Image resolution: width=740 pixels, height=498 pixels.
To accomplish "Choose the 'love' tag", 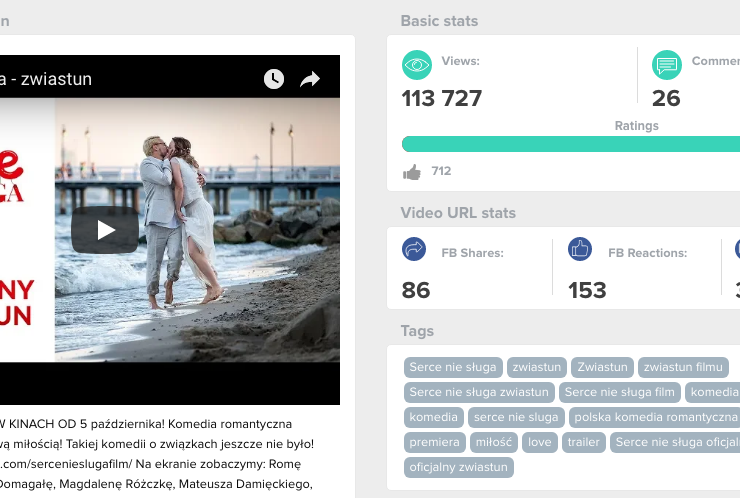I will pyautogui.click(x=540, y=442).
